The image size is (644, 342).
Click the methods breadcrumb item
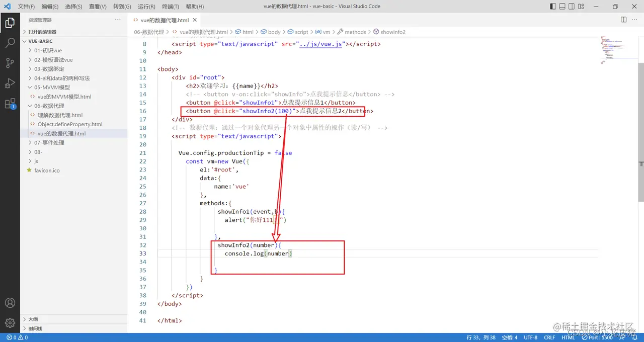pos(351,32)
